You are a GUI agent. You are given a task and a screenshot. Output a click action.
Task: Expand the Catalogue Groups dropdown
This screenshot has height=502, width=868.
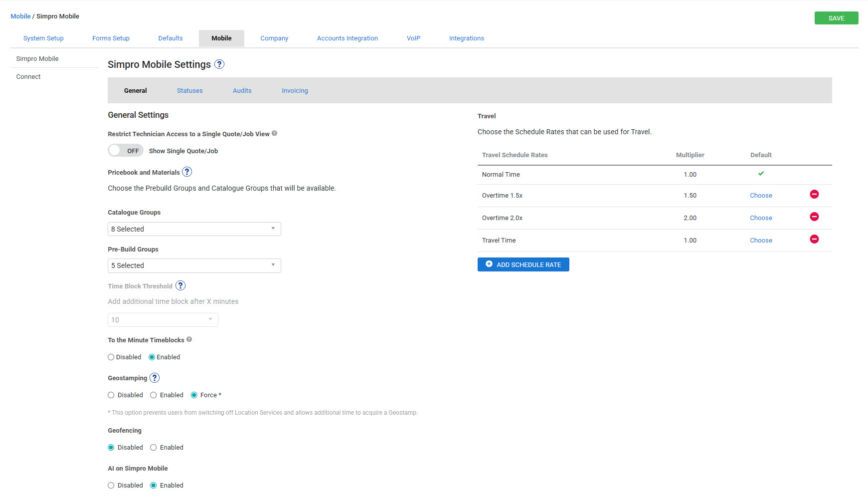click(x=194, y=229)
